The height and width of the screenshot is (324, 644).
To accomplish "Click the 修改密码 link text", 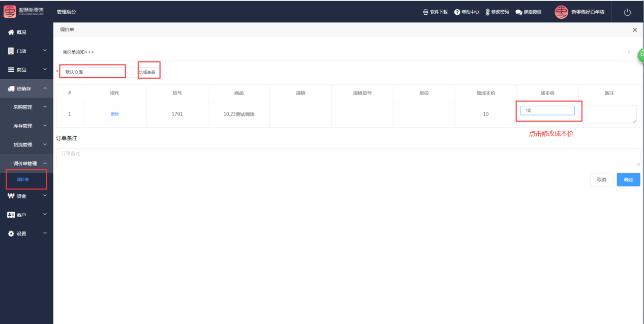I will (x=500, y=12).
